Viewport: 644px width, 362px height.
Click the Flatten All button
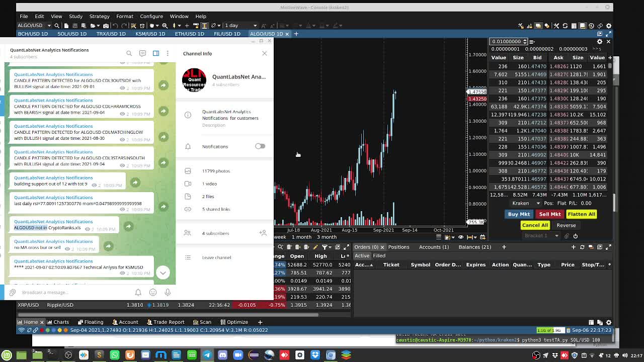[x=581, y=214]
